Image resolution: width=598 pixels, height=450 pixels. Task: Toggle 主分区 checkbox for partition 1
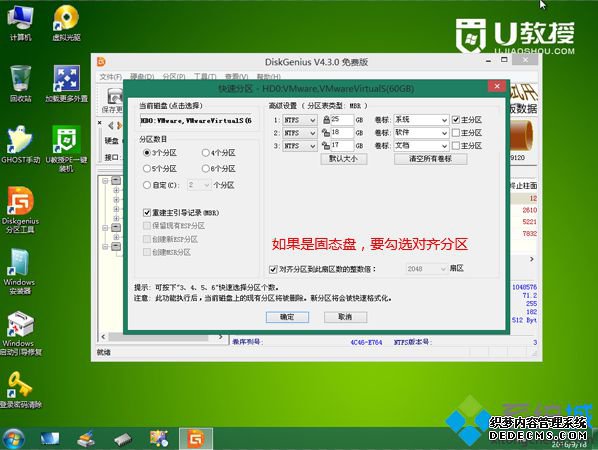456,120
